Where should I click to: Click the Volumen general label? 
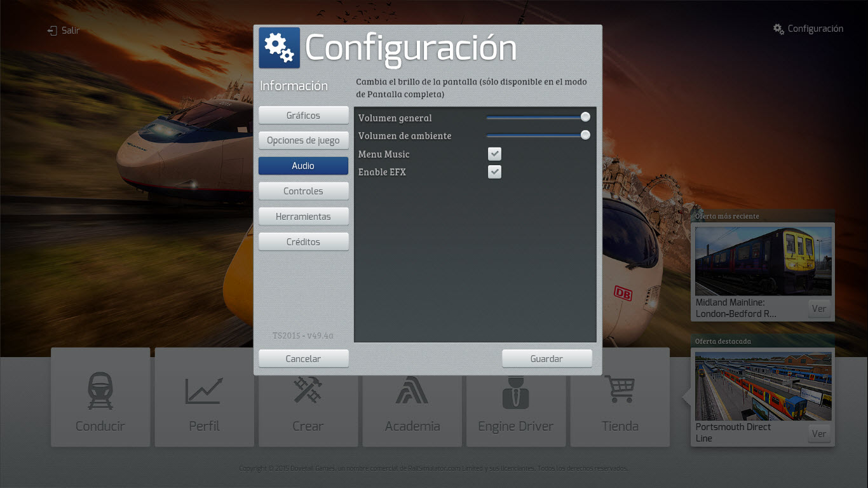395,118
